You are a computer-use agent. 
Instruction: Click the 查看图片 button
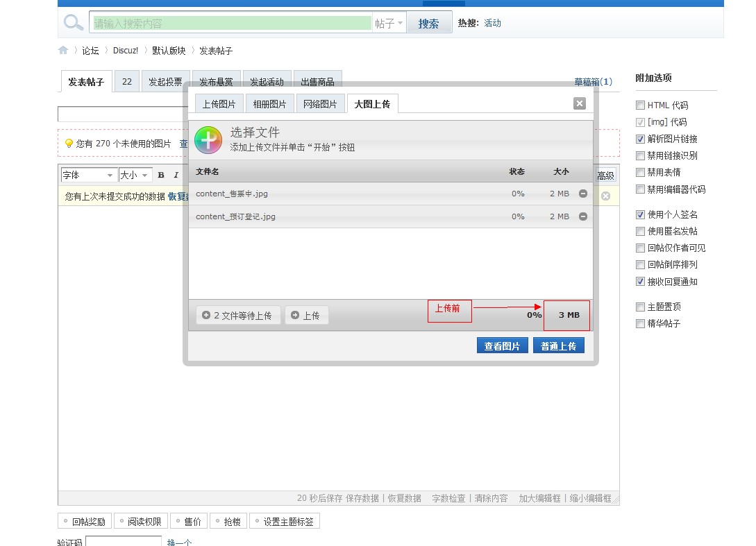point(503,345)
